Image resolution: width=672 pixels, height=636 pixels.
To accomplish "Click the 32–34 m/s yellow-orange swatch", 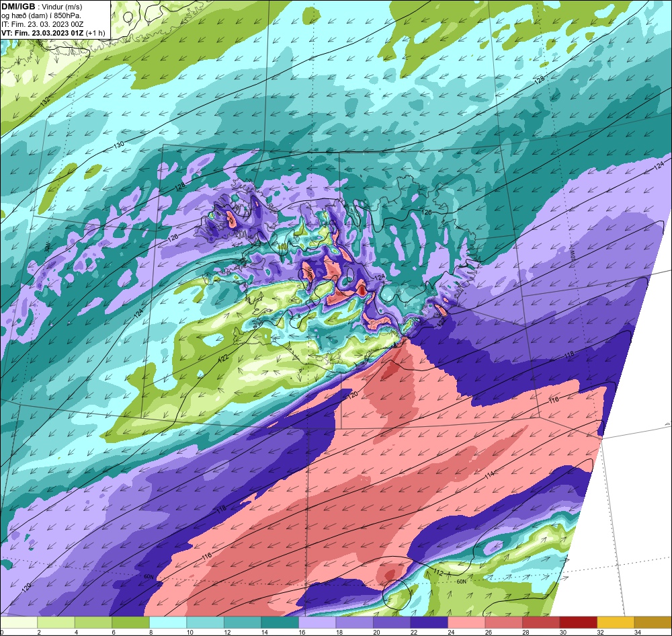I will coord(616,623).
